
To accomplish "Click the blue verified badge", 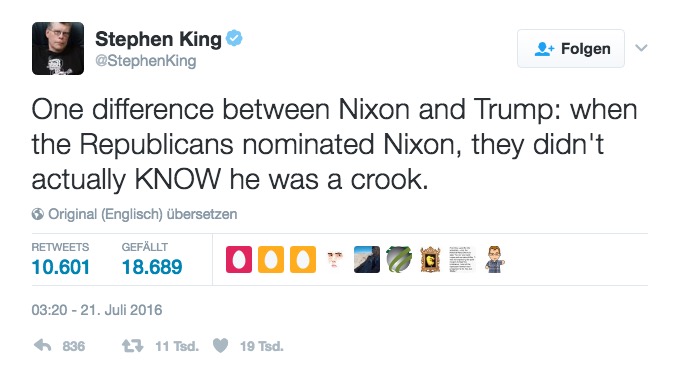I will point(235,39).
